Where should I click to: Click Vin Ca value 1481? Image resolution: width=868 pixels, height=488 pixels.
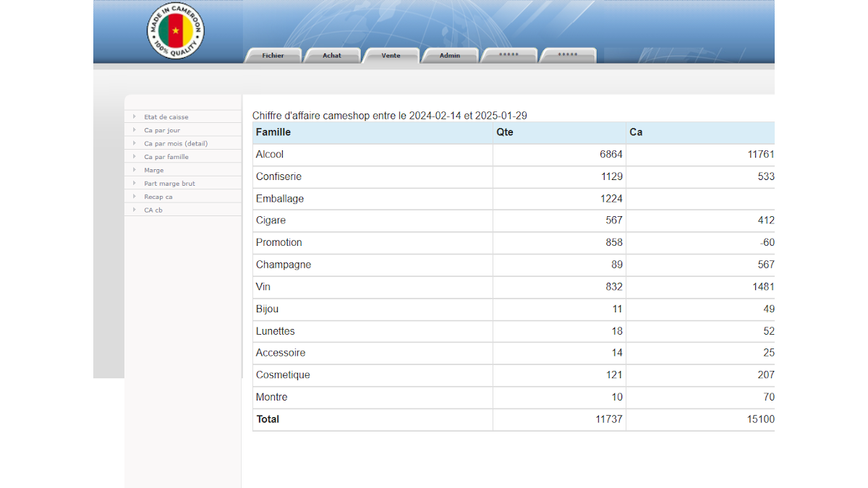763,287
